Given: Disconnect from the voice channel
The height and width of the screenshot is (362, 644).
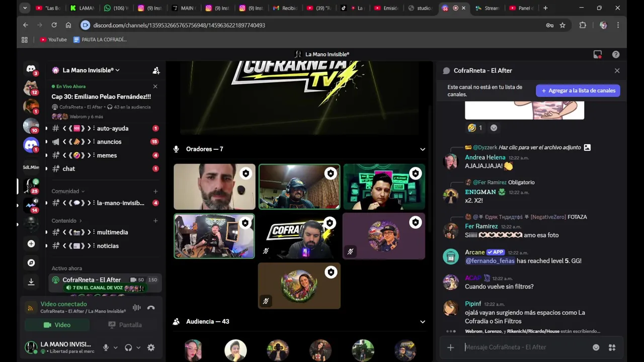Looking at the screenshot, I should click(151, 308).
